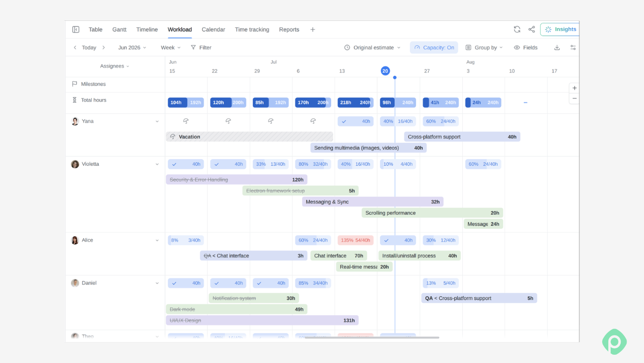The width and height of the screenshot is (644, 363).
Task: Click Violetta's Jun 22 completed 40h cell
Action: (228, 164)
